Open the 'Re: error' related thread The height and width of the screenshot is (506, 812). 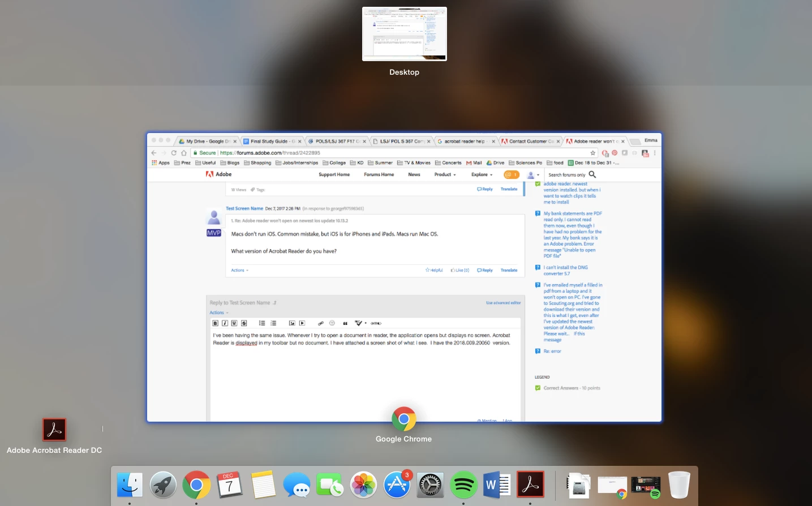coord(552,351)
